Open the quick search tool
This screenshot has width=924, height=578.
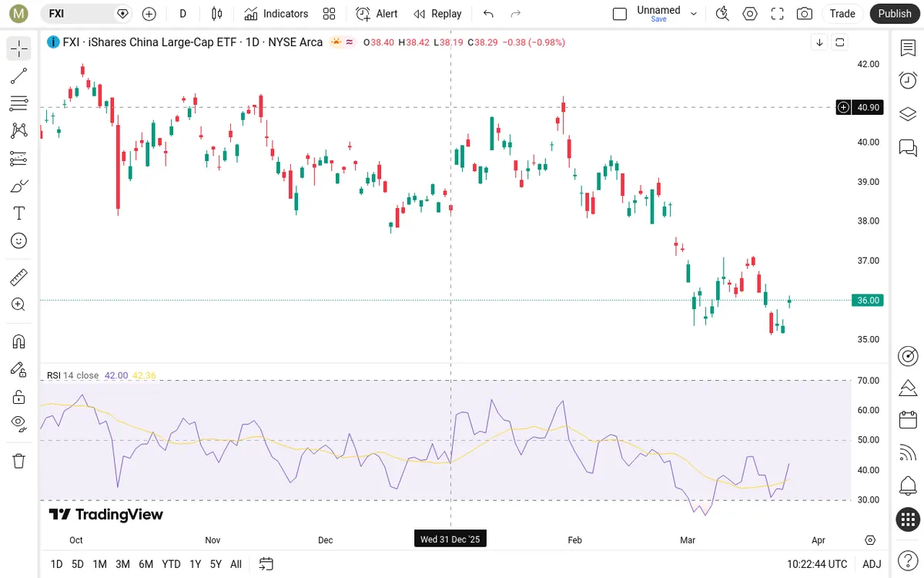(722, 13)
